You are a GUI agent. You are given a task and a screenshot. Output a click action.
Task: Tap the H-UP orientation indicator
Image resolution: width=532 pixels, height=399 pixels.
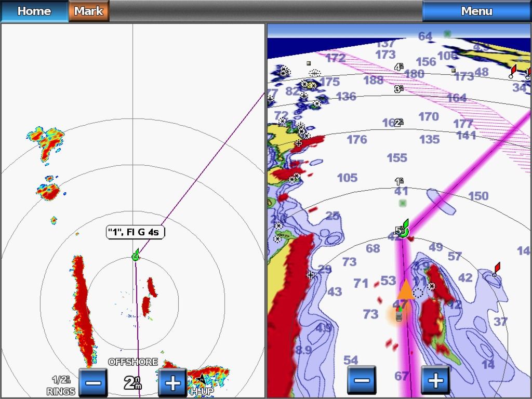click(202, 391)
